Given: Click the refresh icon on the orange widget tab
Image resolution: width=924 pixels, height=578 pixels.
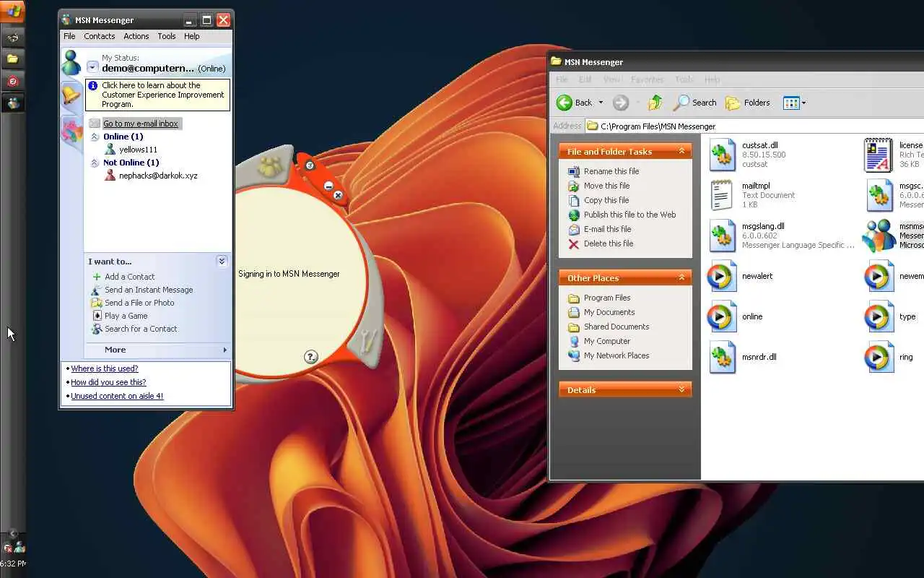Looking at the screenshot, I should point(310,165).
